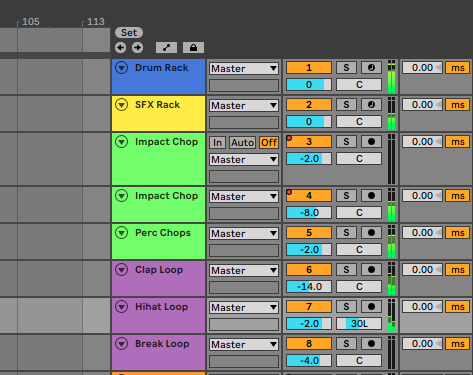Image resolution: width=473 pixels, height=375 pixels.
Task: Open SFX Rack output Master dropdown
Action: pyautogui.click(x=244, y=106)
